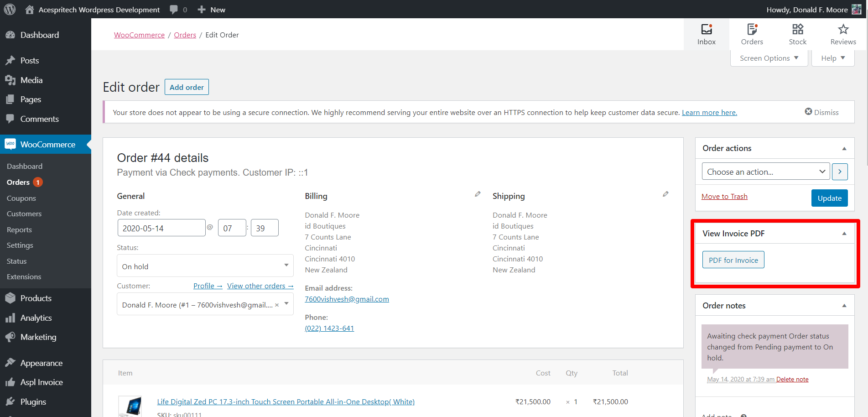
Task: Click the hour field showing 07
Action: click(232, 228)
